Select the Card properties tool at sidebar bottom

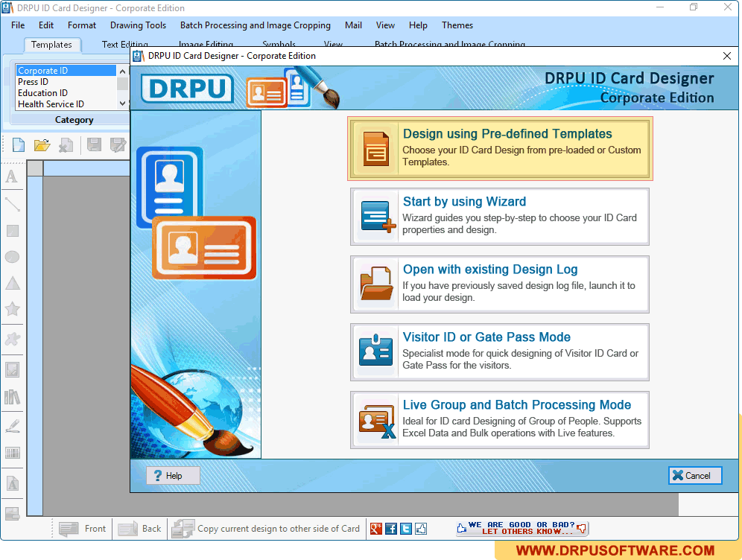coord(13,513)
